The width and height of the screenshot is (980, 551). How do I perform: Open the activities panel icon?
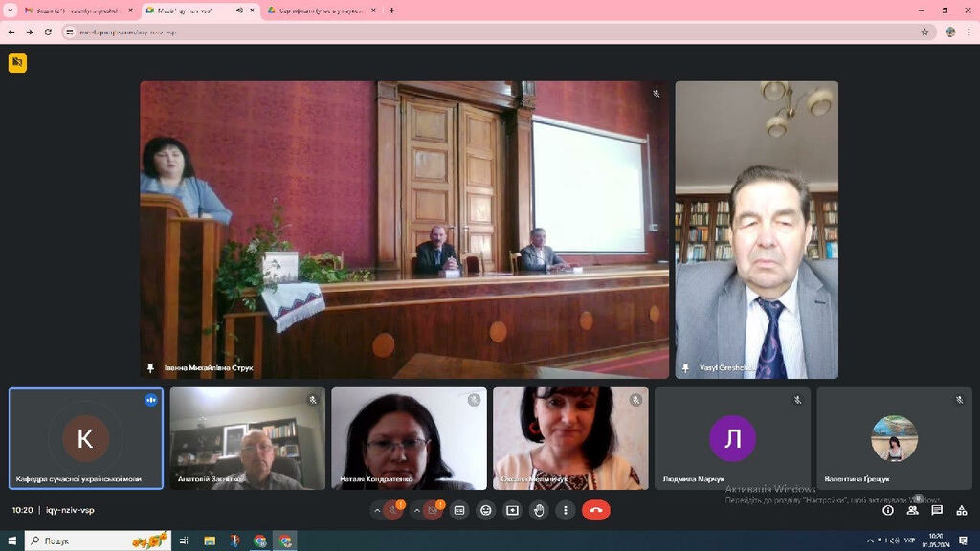point(962,511)
